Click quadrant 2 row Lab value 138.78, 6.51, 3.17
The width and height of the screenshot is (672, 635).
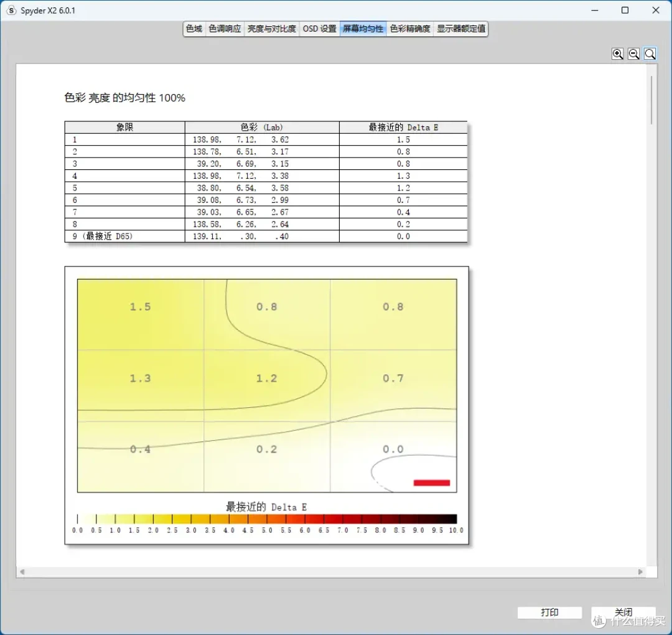(x=240, y=151)
